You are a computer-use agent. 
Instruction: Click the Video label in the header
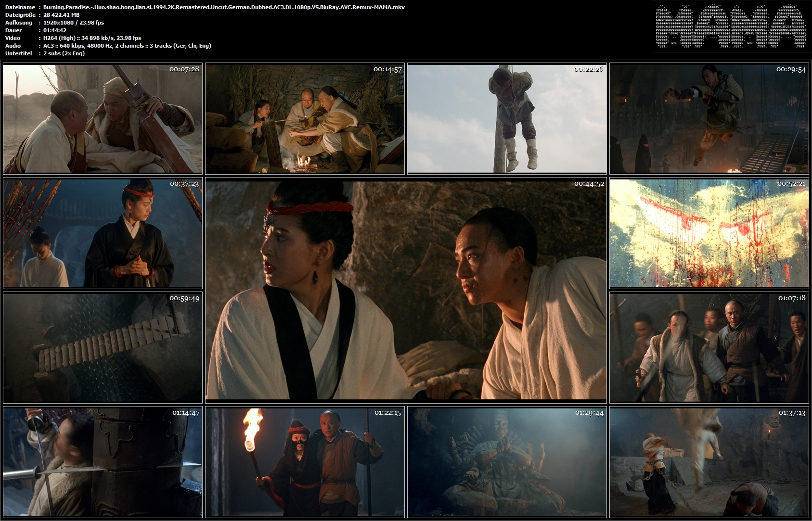pyautogui.click(x=13, y=38)
